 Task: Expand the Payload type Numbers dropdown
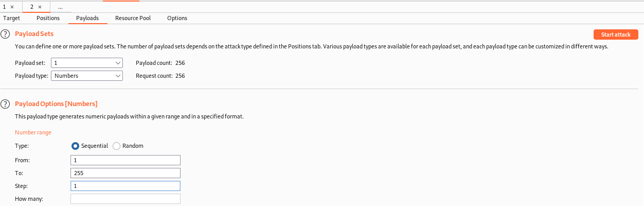coord(87,76)
